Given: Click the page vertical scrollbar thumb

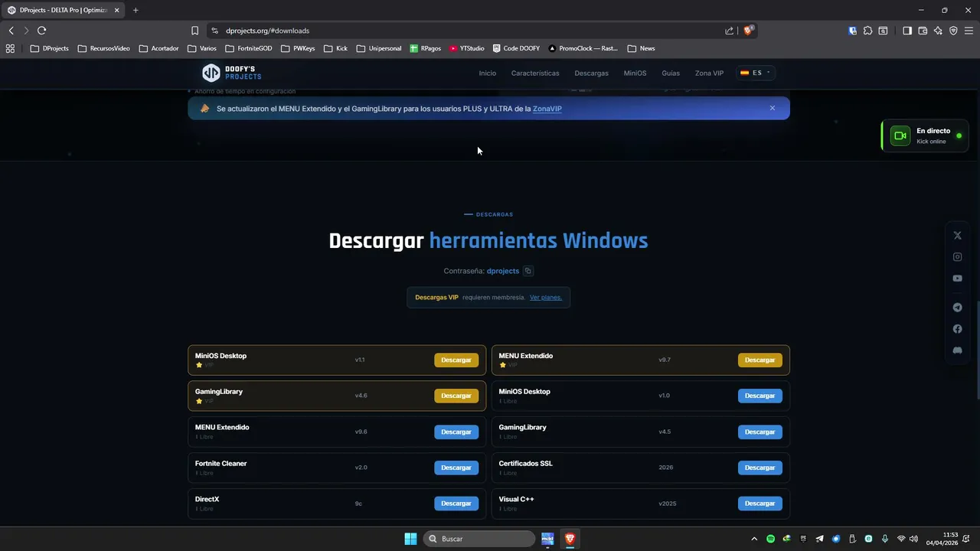Looking at the screenshot, I should [977, 350].
